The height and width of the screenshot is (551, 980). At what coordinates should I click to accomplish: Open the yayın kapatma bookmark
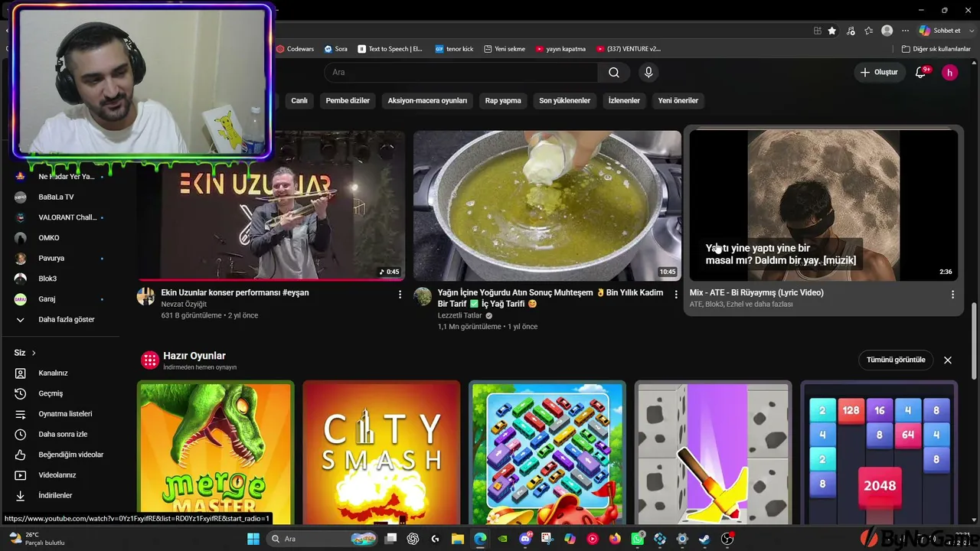coord(560,49)
